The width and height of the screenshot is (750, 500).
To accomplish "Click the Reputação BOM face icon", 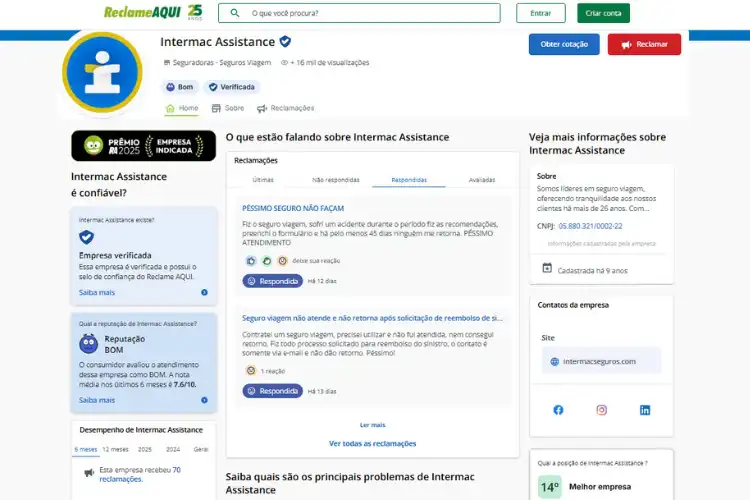I will (x=88, y=344).
